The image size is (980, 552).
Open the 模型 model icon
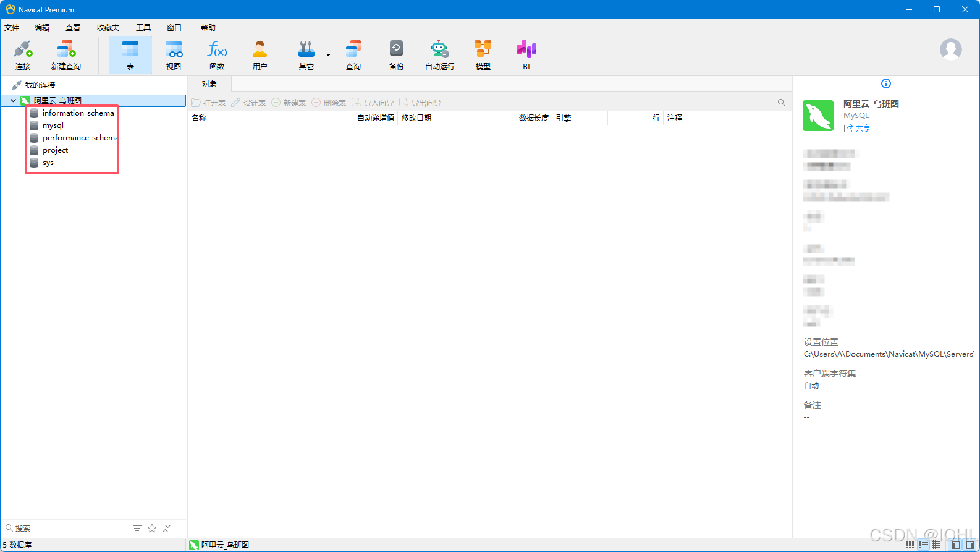(483, 55)
